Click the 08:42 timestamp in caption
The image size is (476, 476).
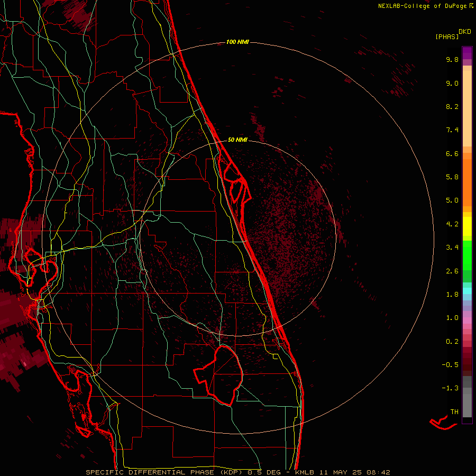point(378,472)
